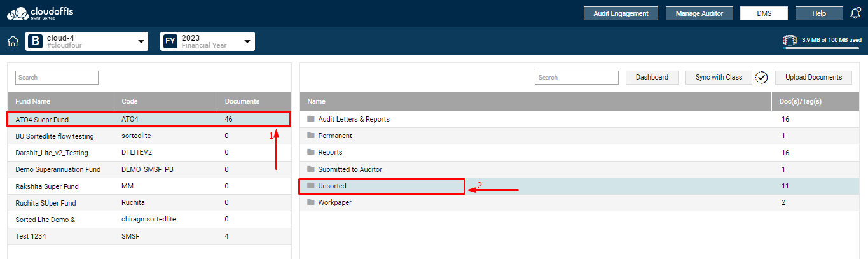Click document count 46 for ATO4
Image resolution: width=868 pixels, height=259 pixels.
click(228, 119)
